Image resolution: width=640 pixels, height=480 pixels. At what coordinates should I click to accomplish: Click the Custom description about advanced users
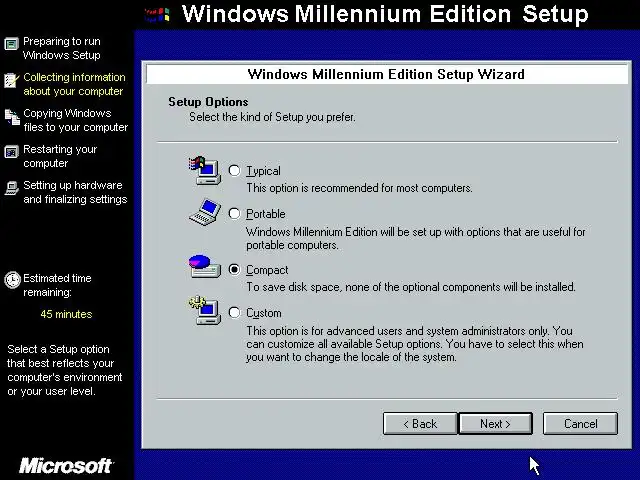click(414, 344)
